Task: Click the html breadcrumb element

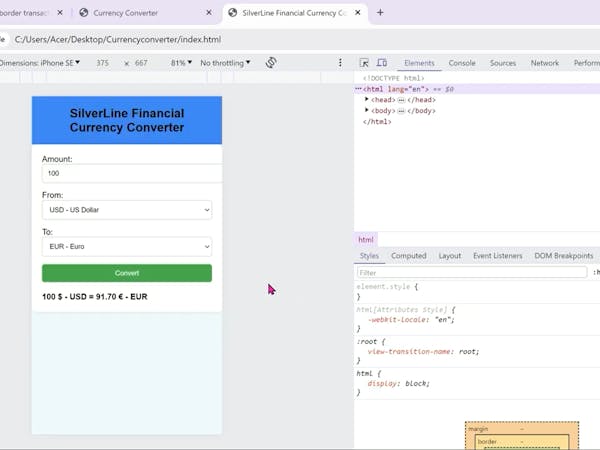Action: tap(366, 240)
